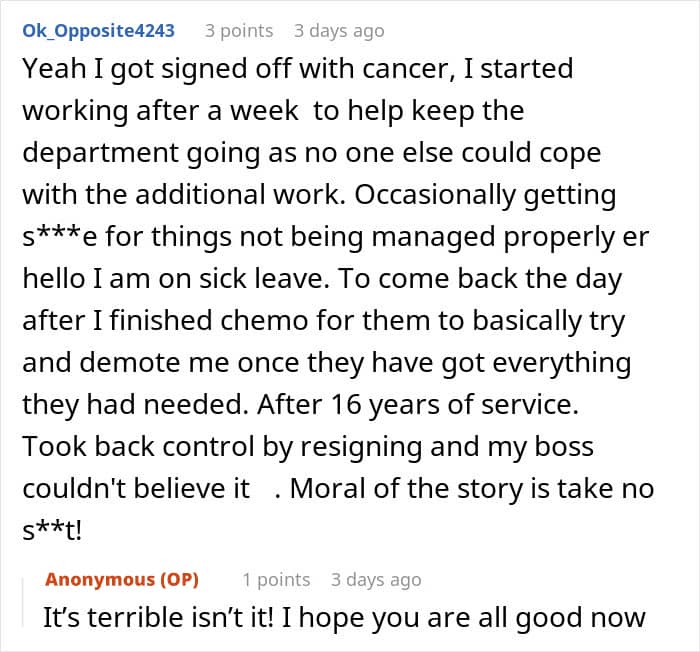Click the words "couldn't believe it"
The width and height of the screenshot is (700, 652).
coord(136,488)
